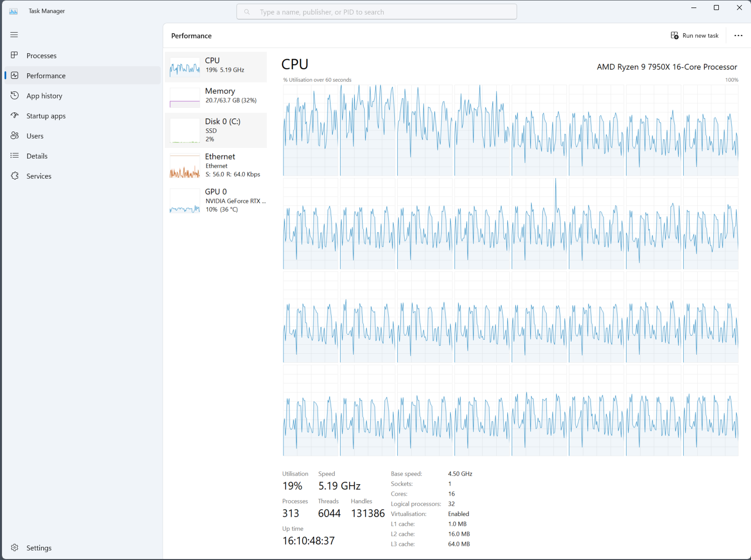
Task: Open the Details page
Action: coord(37,156)
